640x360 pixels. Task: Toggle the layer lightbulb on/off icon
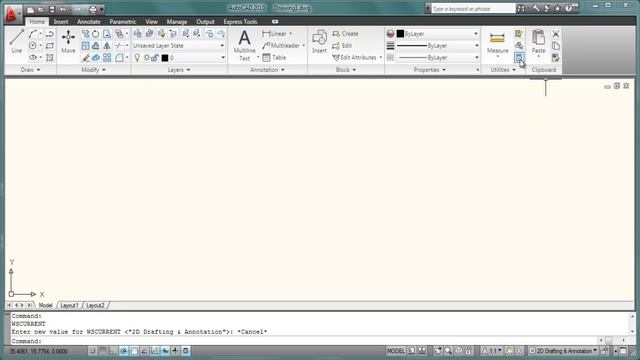(x=138, y=58)
